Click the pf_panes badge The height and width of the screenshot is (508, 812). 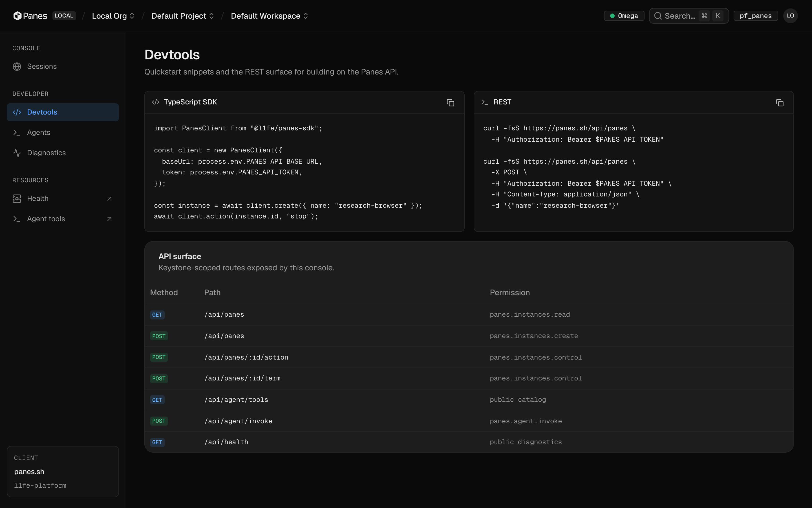(756, 16)
